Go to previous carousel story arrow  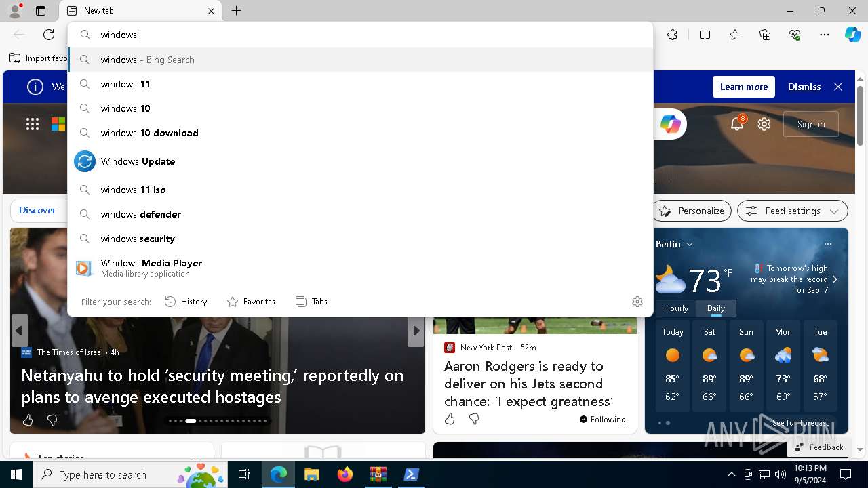(19, 331)
